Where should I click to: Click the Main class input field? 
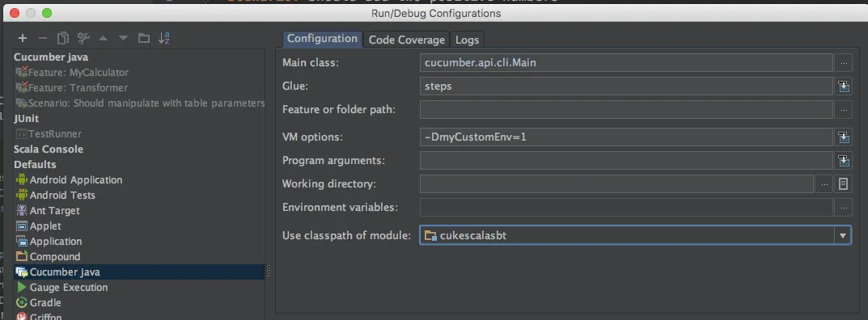(x=626, y=63)
